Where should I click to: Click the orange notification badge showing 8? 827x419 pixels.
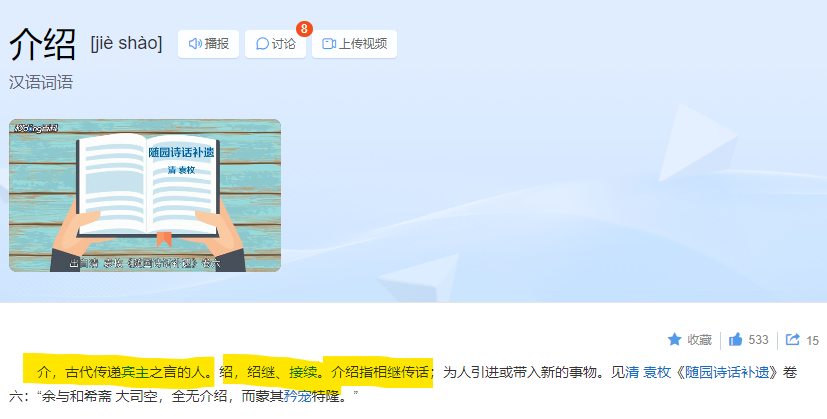point(304,28)
